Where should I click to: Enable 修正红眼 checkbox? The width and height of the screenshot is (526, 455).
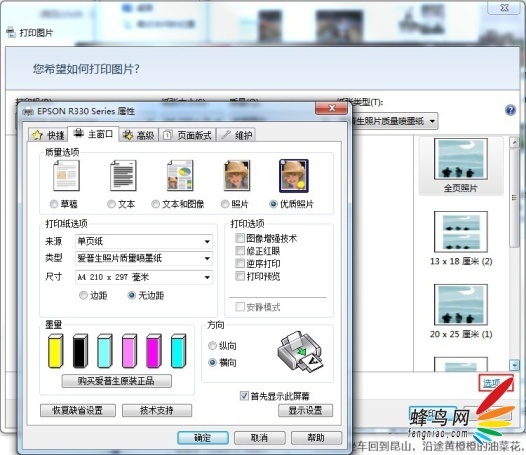coord(240,251)
